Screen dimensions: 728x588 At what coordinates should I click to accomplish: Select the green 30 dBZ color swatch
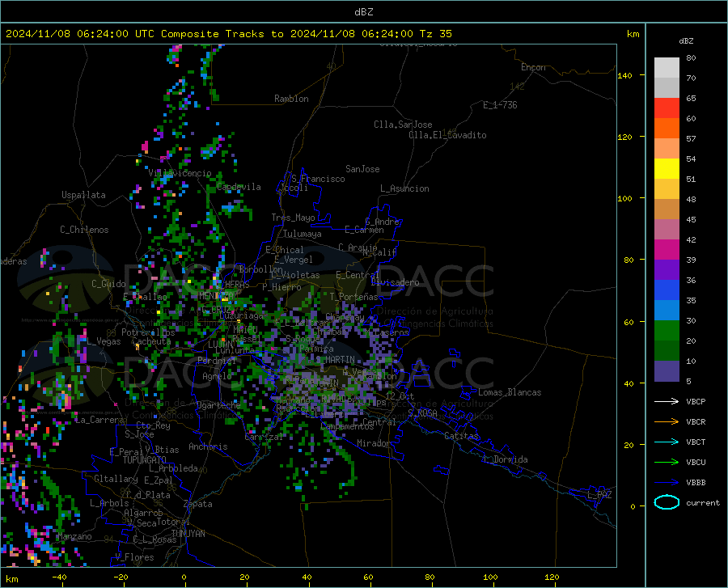coord(667,331)
